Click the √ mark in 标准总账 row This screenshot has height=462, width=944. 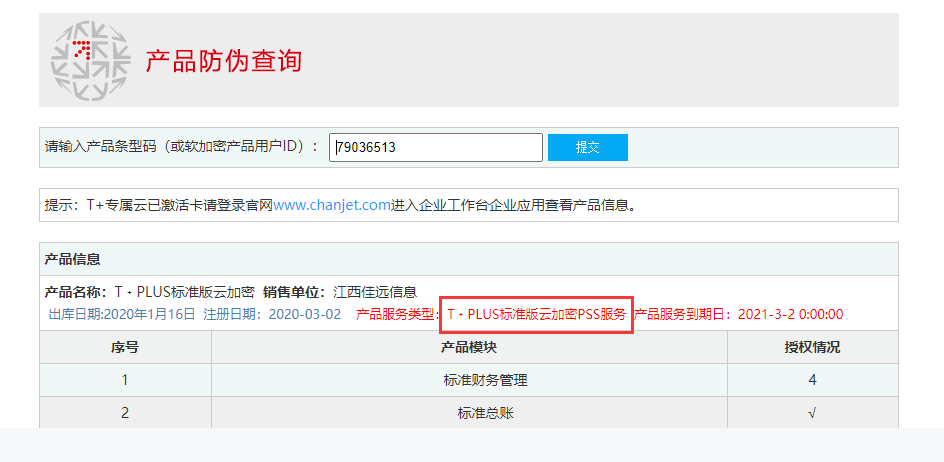click(812, 413)
